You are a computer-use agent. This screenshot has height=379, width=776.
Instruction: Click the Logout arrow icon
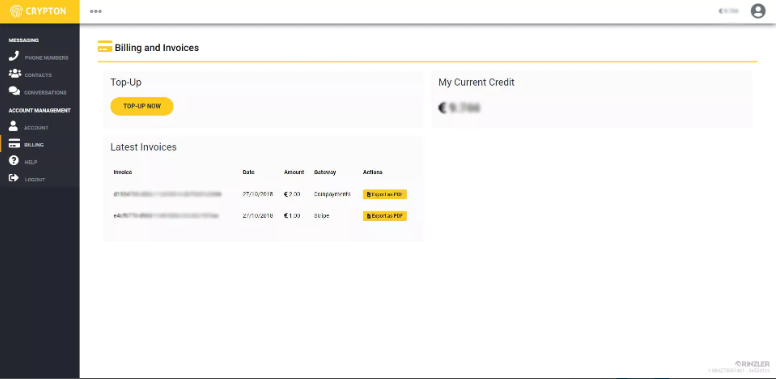[14, 178]
